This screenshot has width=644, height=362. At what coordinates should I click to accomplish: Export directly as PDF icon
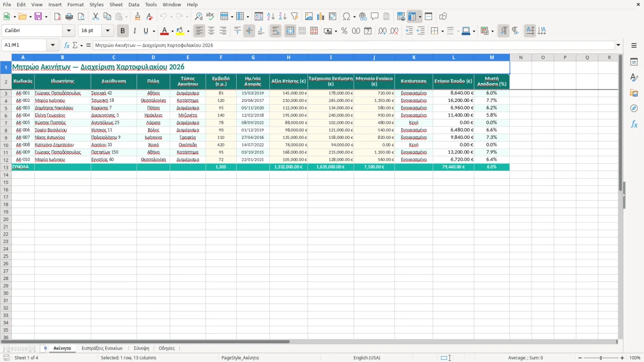click(x=57, y=17)
